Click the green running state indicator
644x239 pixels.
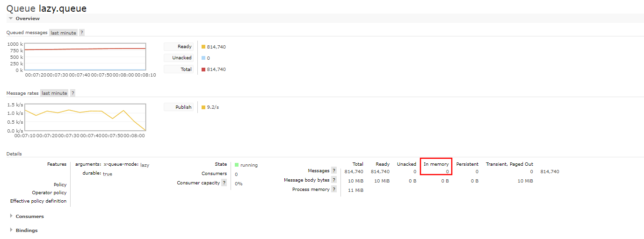click(237, 165)
